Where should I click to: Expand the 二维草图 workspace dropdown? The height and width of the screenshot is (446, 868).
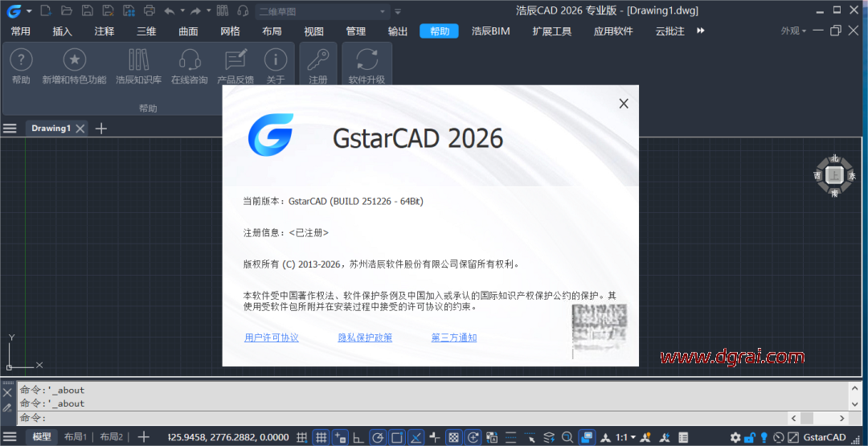click(x=383, y=11)
